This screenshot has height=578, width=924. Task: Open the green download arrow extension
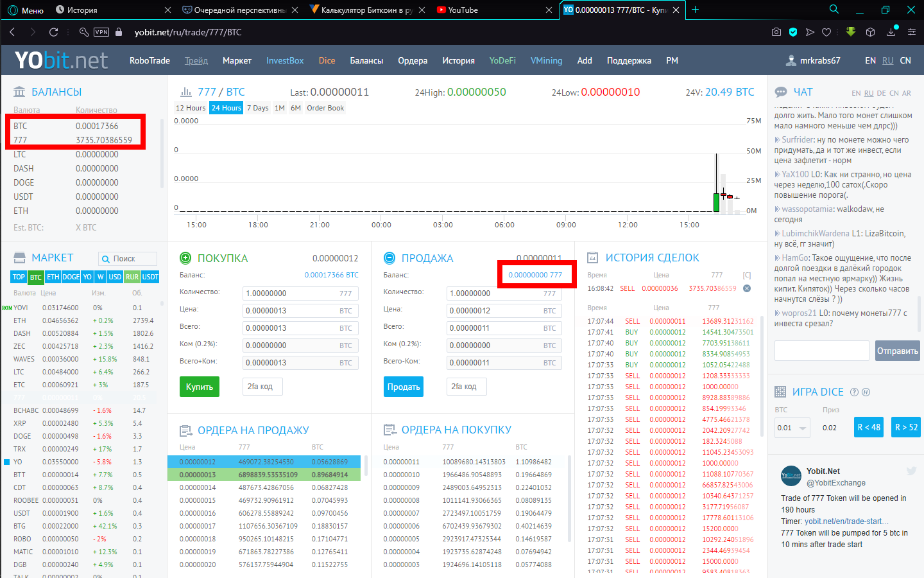[x=851, y=31]
